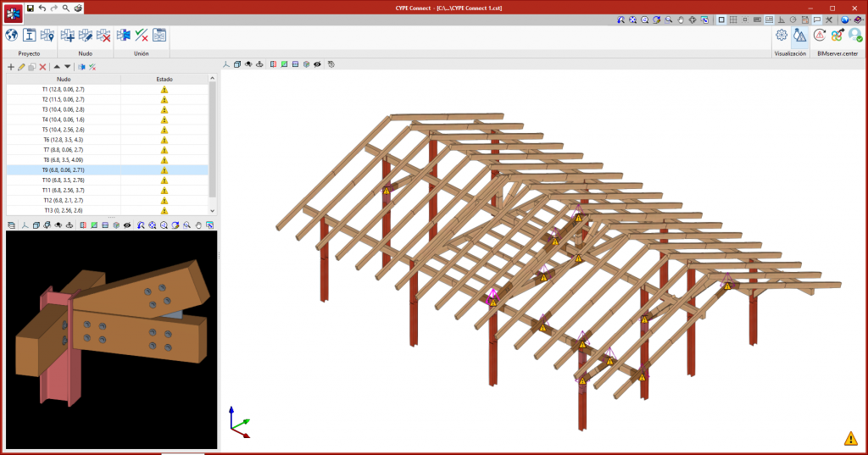Screen dimensions: 868x455
Task: Open the globe icon in the Proyecto group
Action: [x=12, y=35]
